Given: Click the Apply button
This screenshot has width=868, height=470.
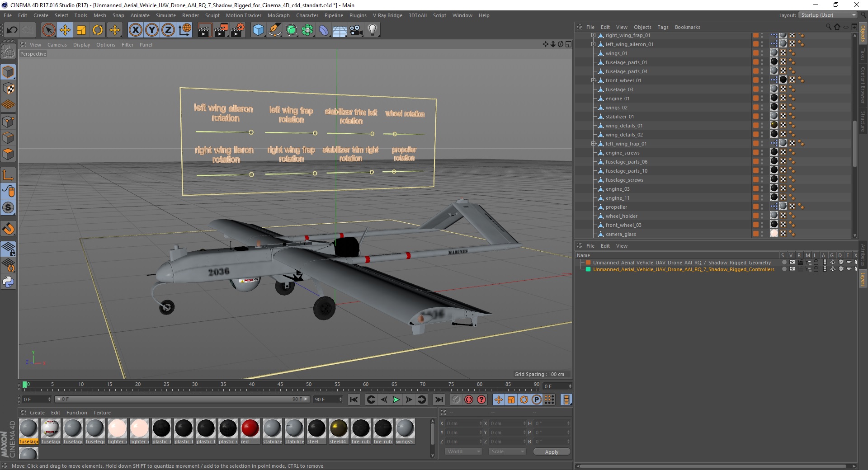Looking at the screenshot, I should [x=552, y=452].
